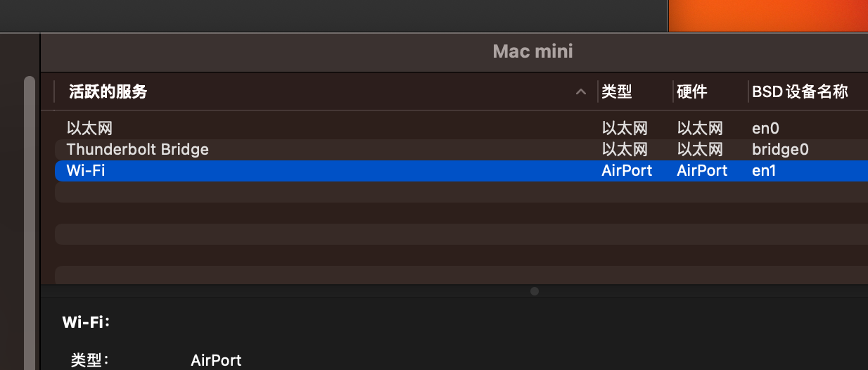Sort by the BSD设备名称 column header
The height and width of the screenshot is (370, 868).
(800, 91)
